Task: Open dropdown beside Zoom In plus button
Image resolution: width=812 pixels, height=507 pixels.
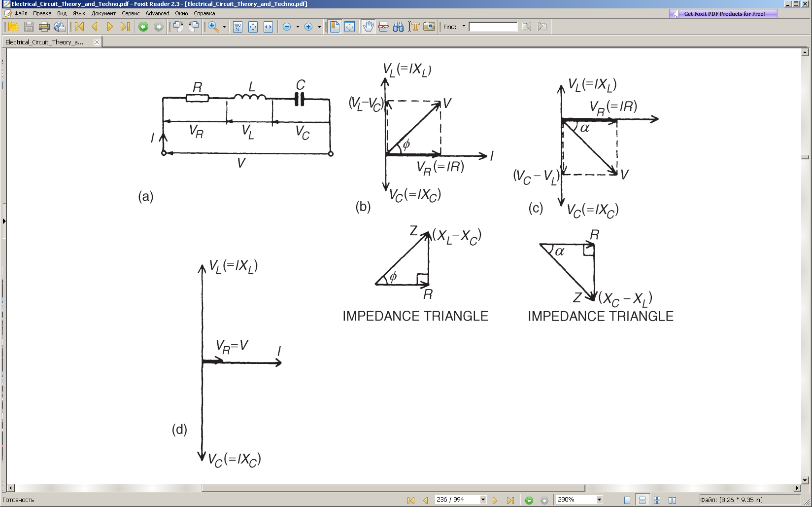Action: point(319,27)
